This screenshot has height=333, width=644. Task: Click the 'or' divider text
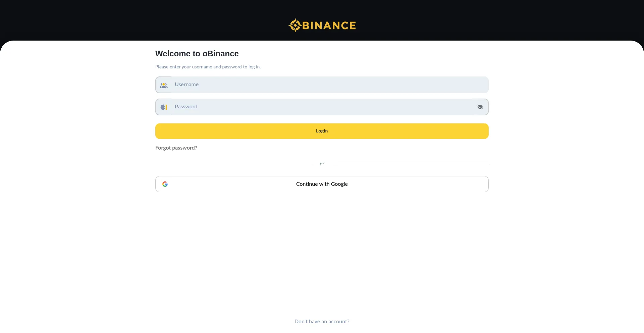322,164
